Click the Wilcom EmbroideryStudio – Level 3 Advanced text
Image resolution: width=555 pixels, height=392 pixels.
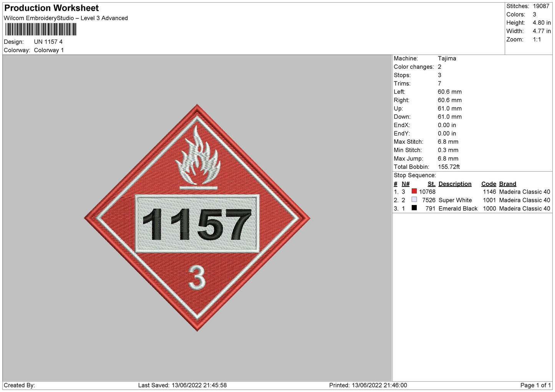pos(66,18)
